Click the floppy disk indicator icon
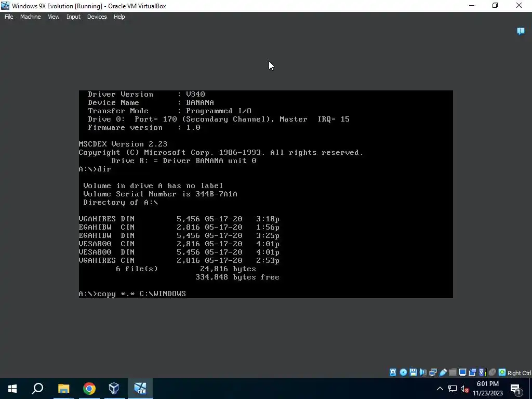Viewport: 532px width, 399px height. click(x=413, y=372)
